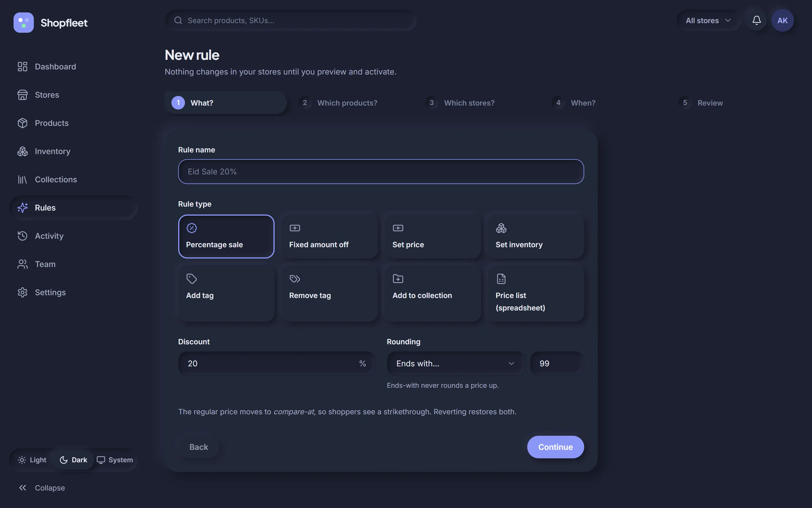This screenshot has height=508, width=812.
Task: Select Price list (spreadsheet) rule type
Action: (x=536, y=294)
